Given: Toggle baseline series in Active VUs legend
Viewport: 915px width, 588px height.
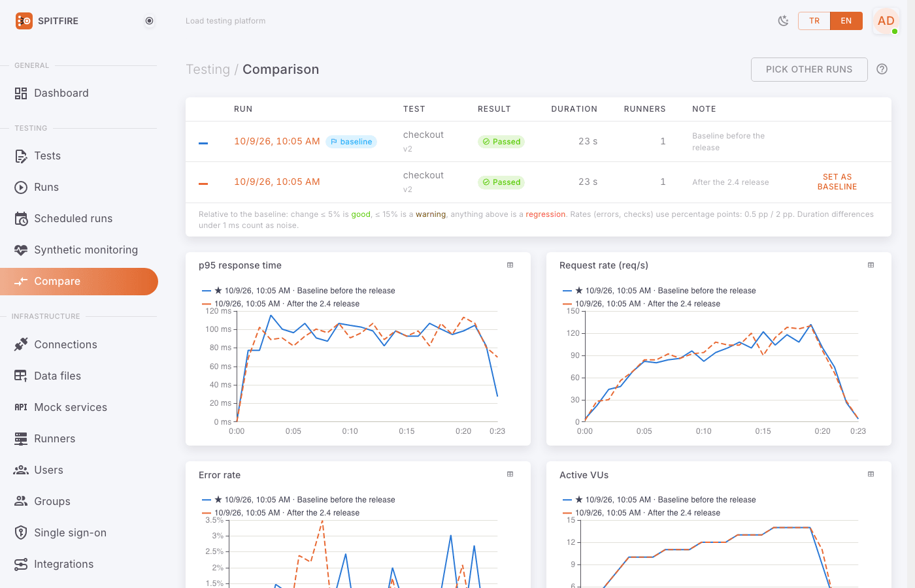Looking at the screenshot, I should [x=659, y=500].
